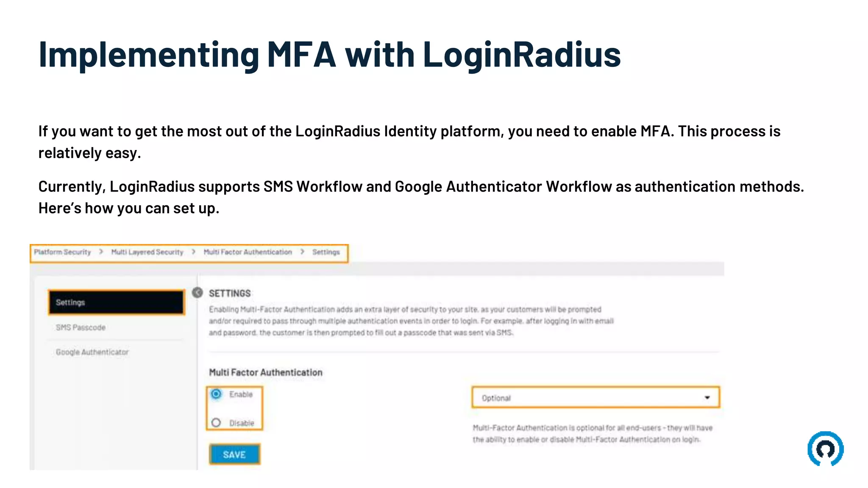Click the chevron after Platform Security breadcrumb
This screenshot has width=868, height=488.
(x=101, y=252)
